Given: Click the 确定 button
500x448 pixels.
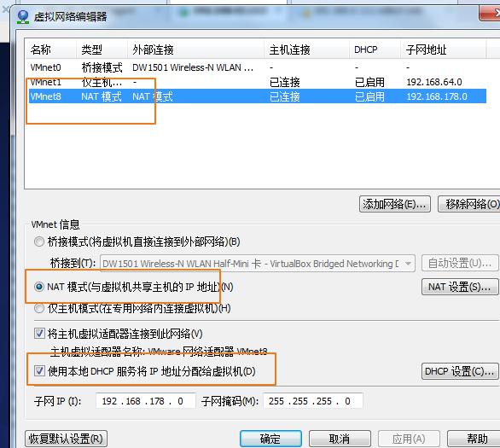Looking at the screenshot, I should 270,439.
